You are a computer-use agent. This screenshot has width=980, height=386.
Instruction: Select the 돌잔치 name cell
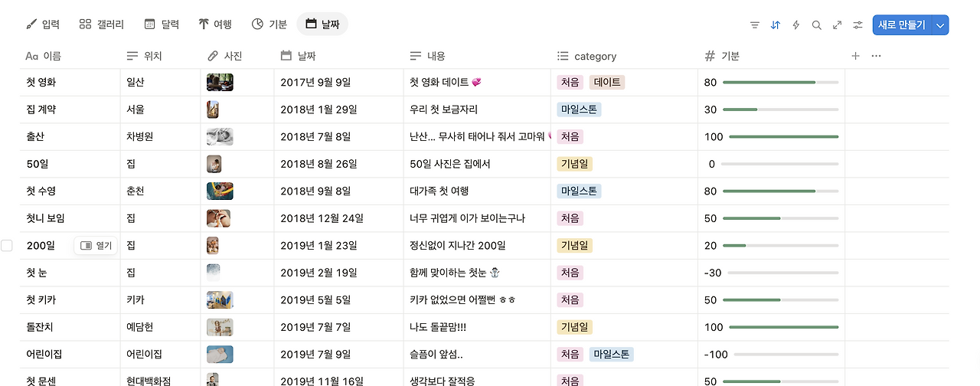70,327
